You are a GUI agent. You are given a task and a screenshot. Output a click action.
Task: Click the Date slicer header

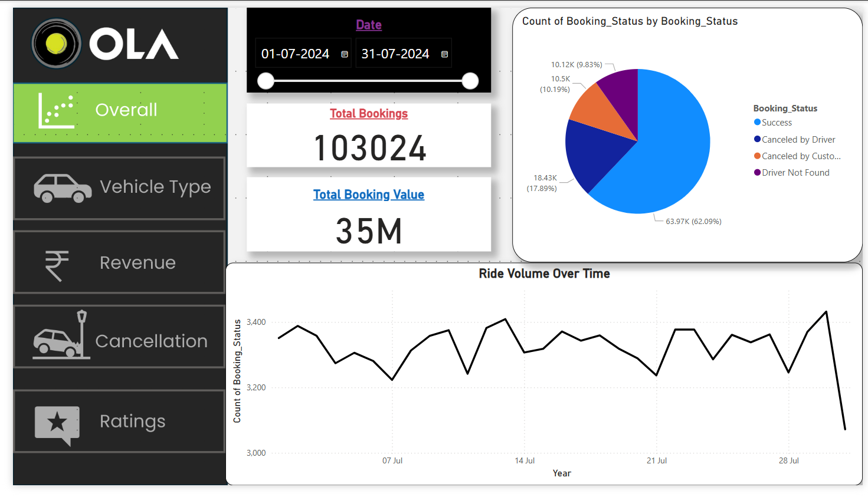coord(369,25)
